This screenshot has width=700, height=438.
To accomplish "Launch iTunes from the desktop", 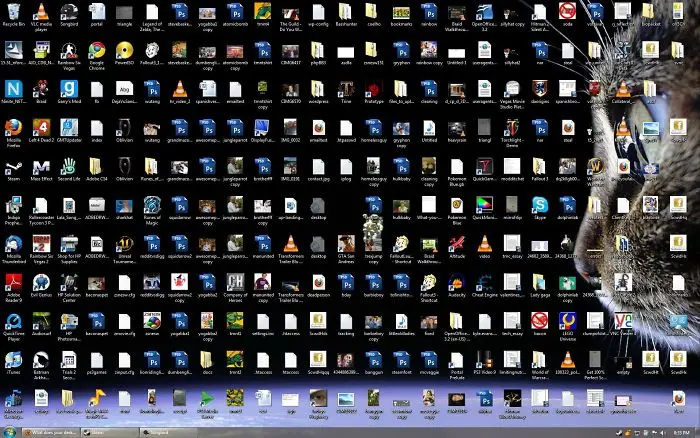I will tap(14, 358).
